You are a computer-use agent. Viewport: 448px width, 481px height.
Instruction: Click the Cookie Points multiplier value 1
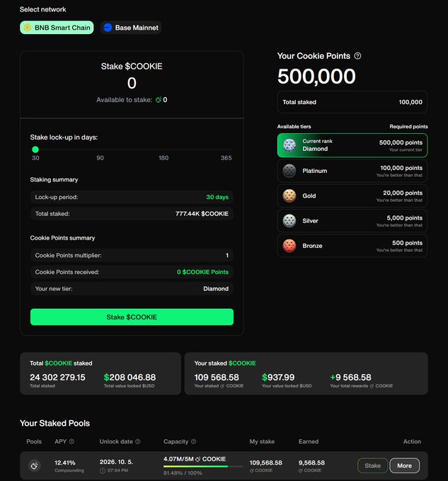[x=227, y=255]
